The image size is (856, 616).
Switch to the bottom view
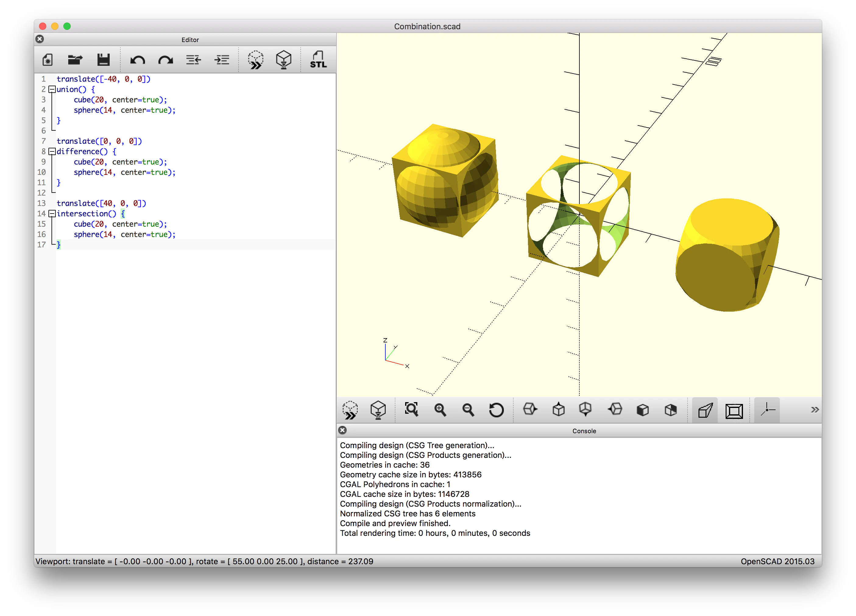585,409
